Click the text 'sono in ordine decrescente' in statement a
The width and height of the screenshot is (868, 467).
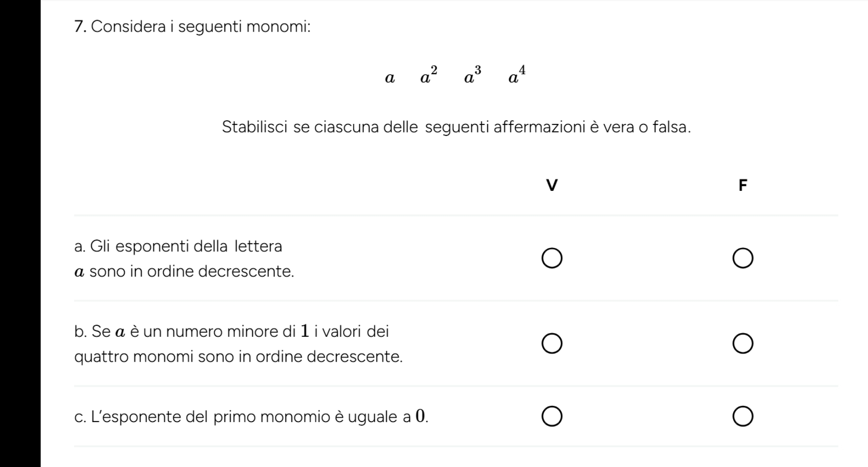coord(191,272)
